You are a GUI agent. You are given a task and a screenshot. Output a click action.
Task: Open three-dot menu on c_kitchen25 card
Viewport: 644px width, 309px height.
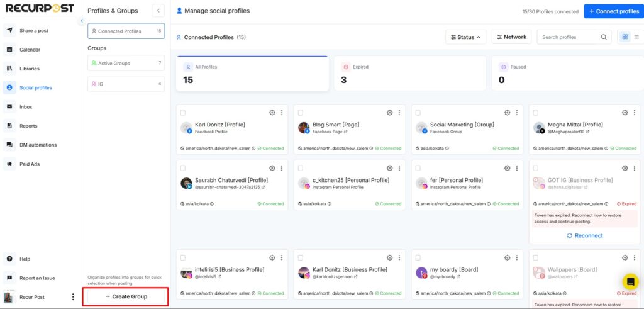click(x=399, y=168)
